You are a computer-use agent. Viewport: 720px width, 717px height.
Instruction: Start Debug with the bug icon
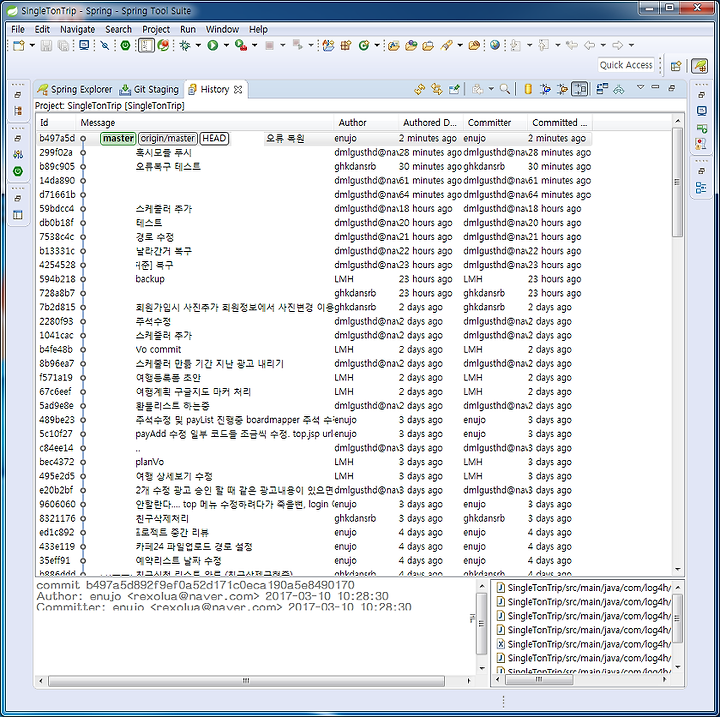pyautogui.click(x=186, y=45)
